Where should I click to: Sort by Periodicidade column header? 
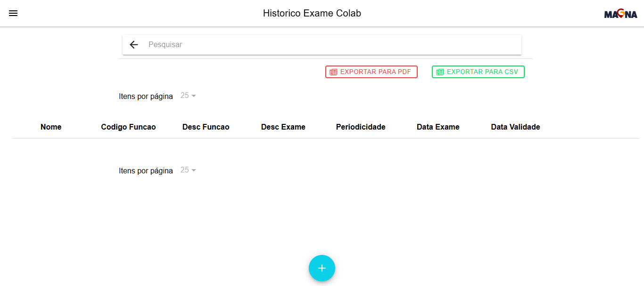[x=361, y=127]
